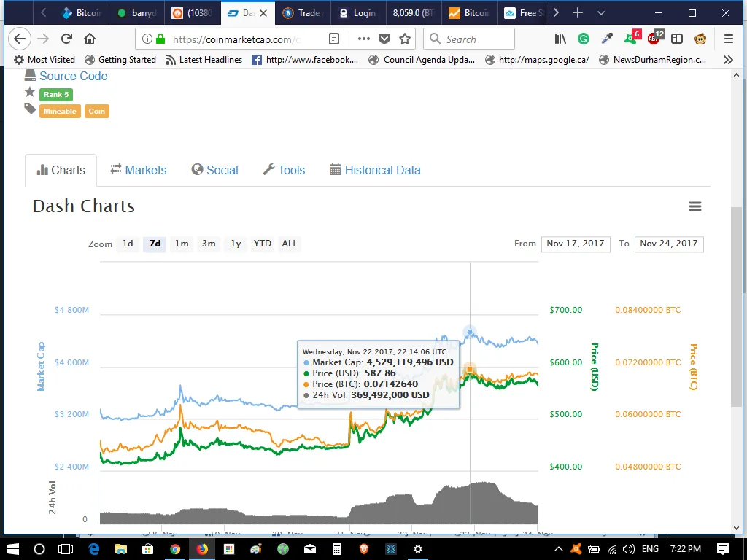Open the Windows Start menu
The image size is (747, 560).
13,549
